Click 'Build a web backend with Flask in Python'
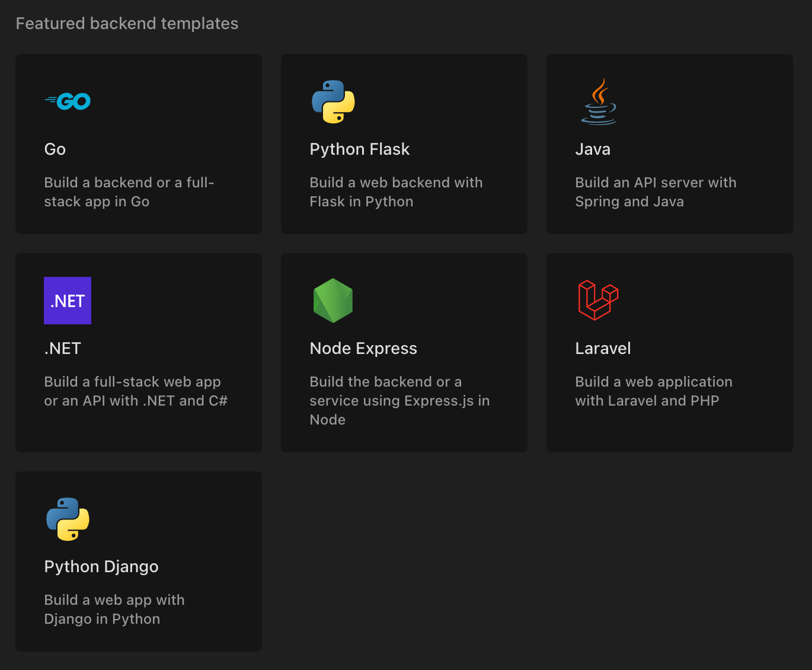 tap(396, 192)
